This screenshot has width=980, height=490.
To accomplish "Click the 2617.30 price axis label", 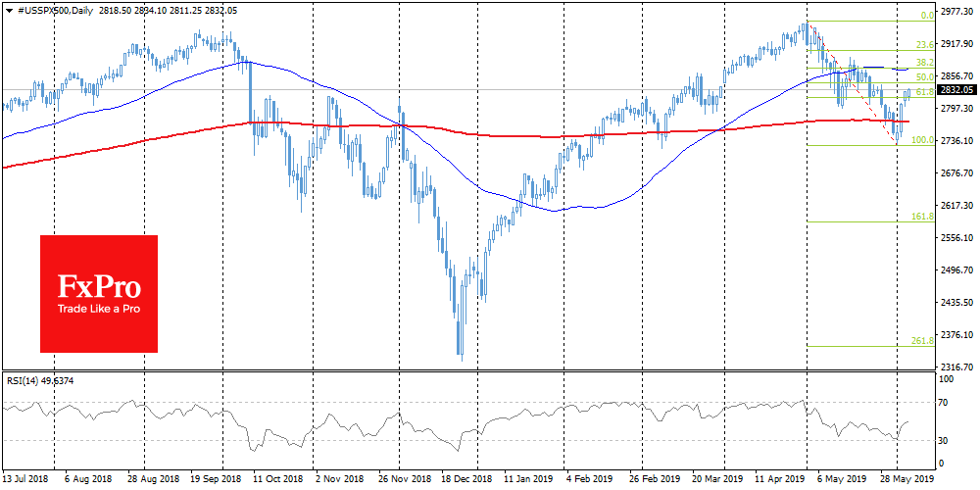I will 956,206.
